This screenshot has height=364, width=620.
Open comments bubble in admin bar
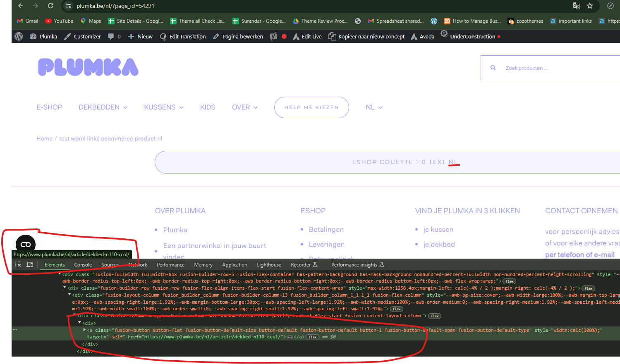[x=114, y=36]
